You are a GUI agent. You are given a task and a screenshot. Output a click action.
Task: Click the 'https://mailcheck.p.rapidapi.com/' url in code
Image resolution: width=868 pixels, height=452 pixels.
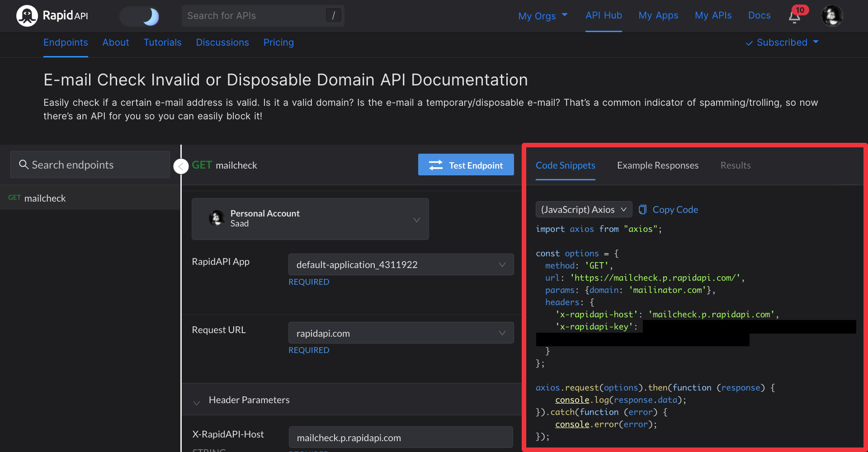(x=655, y=278)
